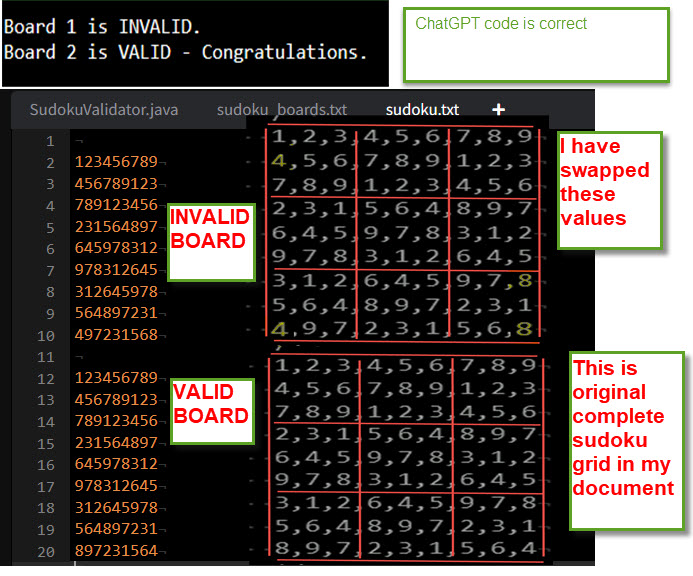Viewport: 693px width, 576px height.
Task: Select the 'I have swapped these values' annotation
Action: click(x=609, y=190)
